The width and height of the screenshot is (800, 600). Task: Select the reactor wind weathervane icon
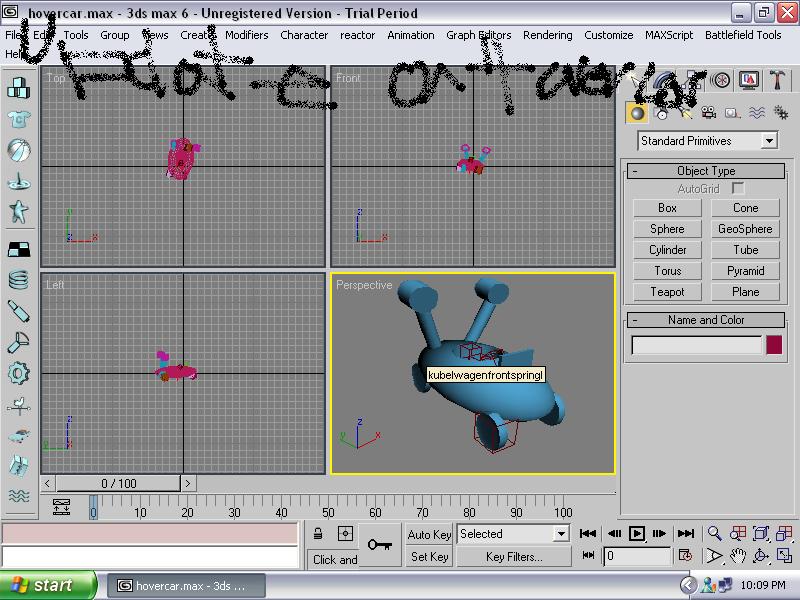tap(18, 405)
